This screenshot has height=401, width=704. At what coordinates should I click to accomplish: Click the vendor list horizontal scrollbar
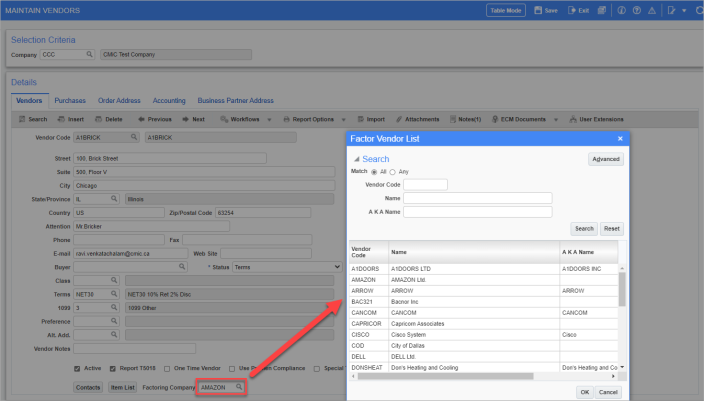pos(445,376)
